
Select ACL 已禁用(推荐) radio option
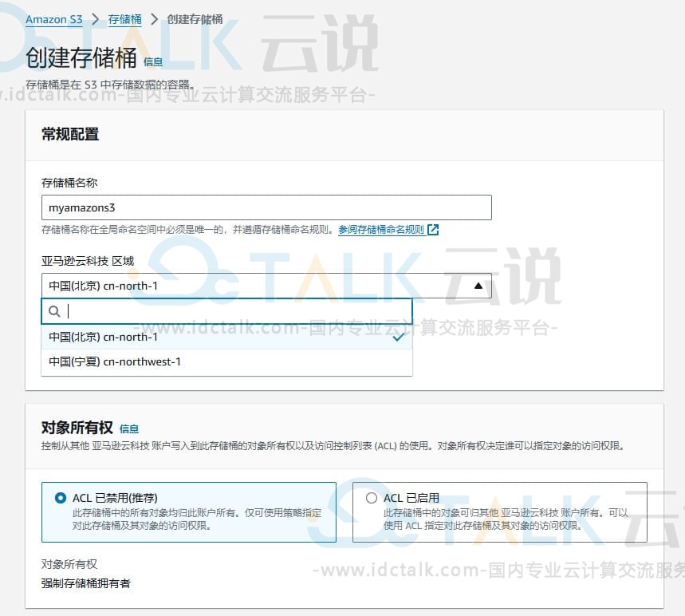click(x=61, y=498)
